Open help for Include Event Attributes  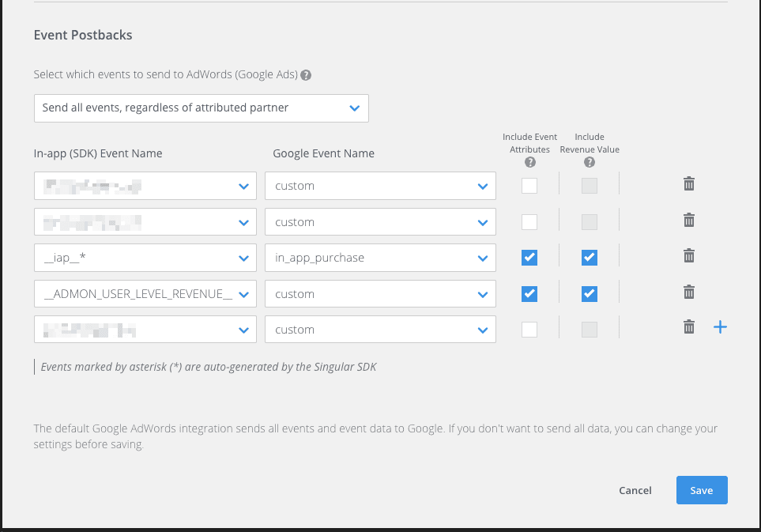[529, 162]
